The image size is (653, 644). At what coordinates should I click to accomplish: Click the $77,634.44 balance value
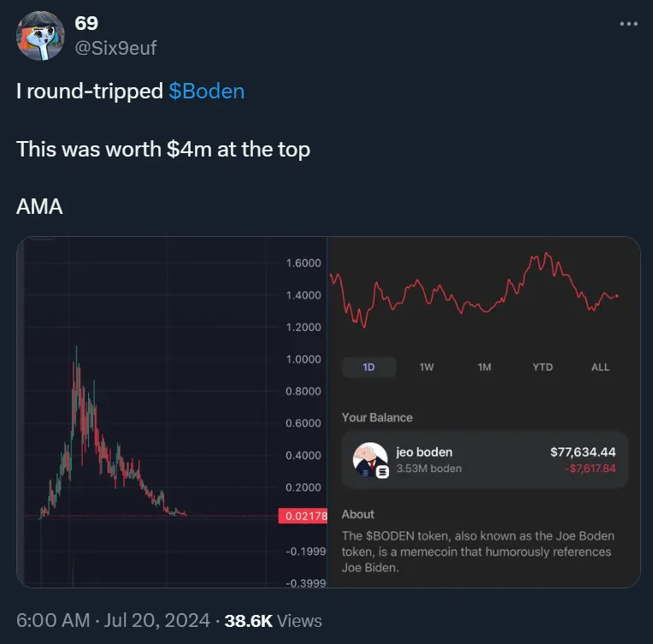pyautogui.click(x=583, y=452)
